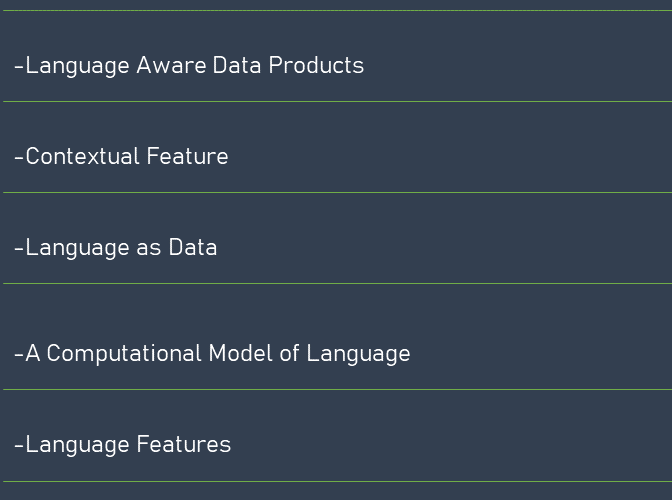This screenshot has height=500, width=672.
Task: Click green divider below Language as Data
Action: [337, 283]
